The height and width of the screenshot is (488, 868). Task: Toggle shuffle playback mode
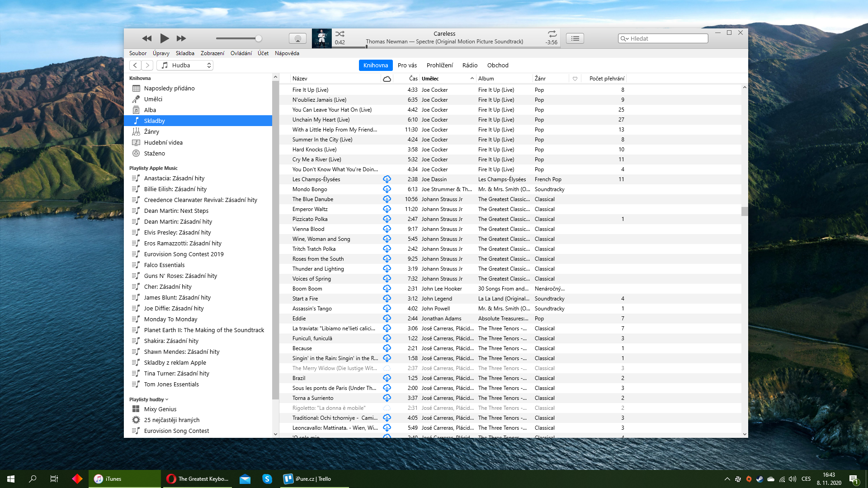pyautogui.click(x=340, y=34)
